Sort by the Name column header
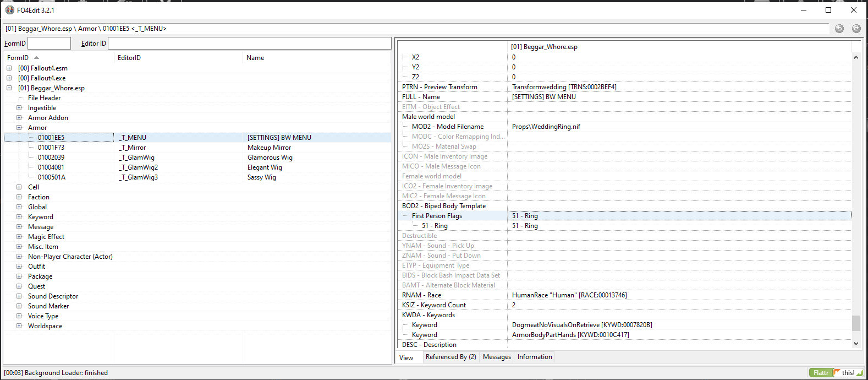This screenshot has width=868, height=380. [317, 58]
